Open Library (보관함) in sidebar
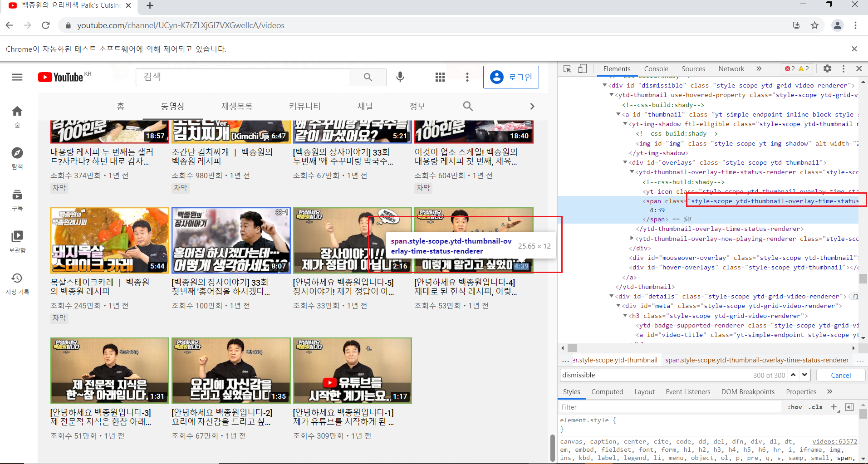 click(x=17, y=242)
